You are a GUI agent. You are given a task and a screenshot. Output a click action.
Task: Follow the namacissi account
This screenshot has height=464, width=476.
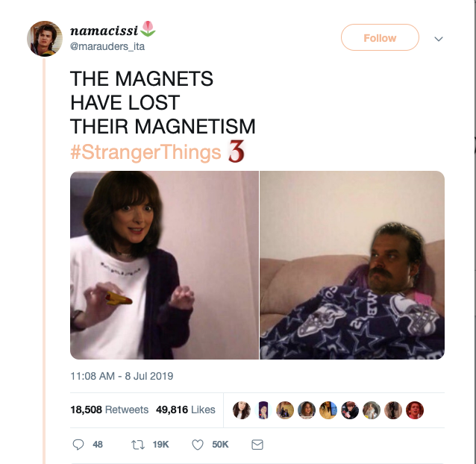coord(380,37)
